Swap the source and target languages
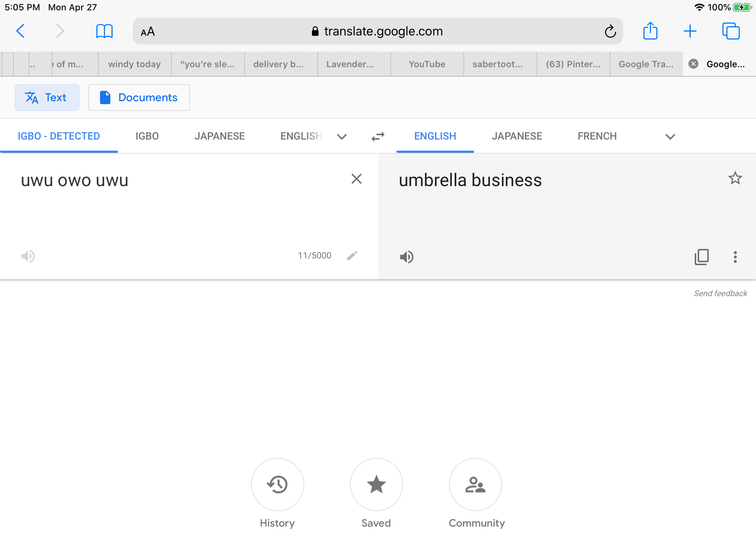The width and height of the screenshot is (756, 558). coord(378,137)
